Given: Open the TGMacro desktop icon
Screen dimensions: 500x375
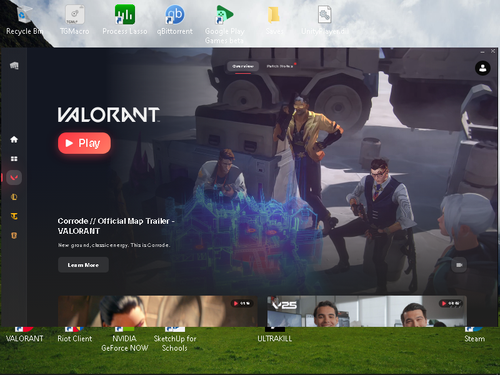Looking at the screenshot, I should click(75, 20).
